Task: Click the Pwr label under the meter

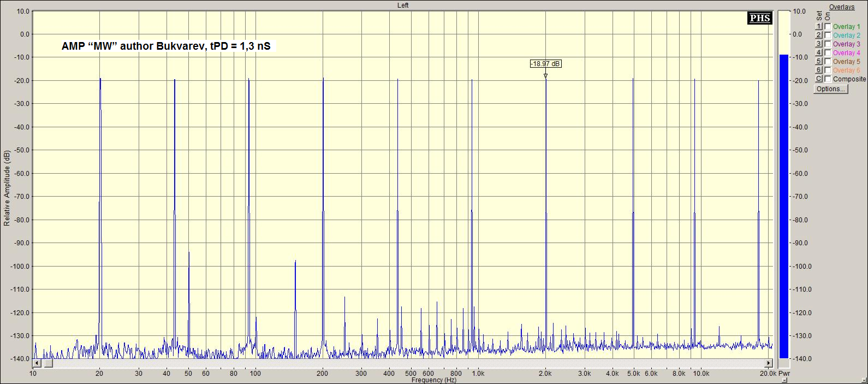Action: coord(784,374)
